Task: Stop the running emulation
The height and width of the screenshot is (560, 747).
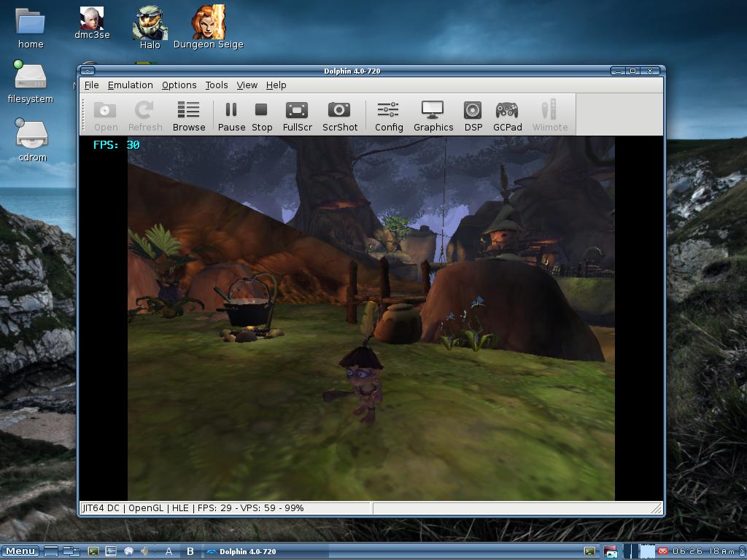Action: coord(262,115)
